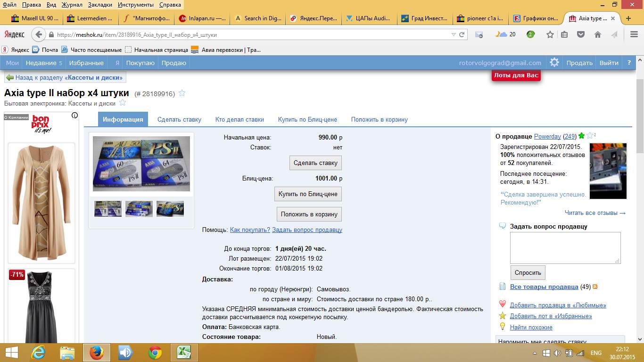Bookmark page with Firefox star icon
Viewport: 644px width, 362px height.
click(550, 34)
